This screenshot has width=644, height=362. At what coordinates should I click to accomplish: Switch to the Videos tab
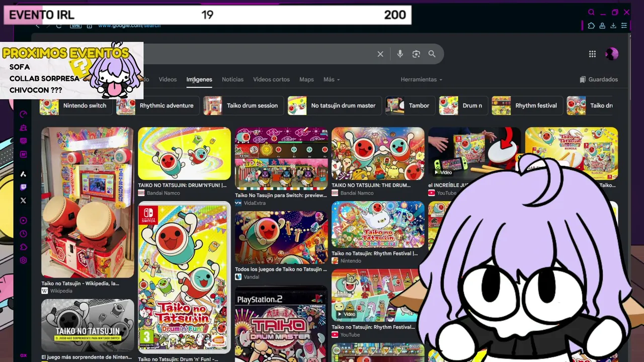(x=168, y=79)
